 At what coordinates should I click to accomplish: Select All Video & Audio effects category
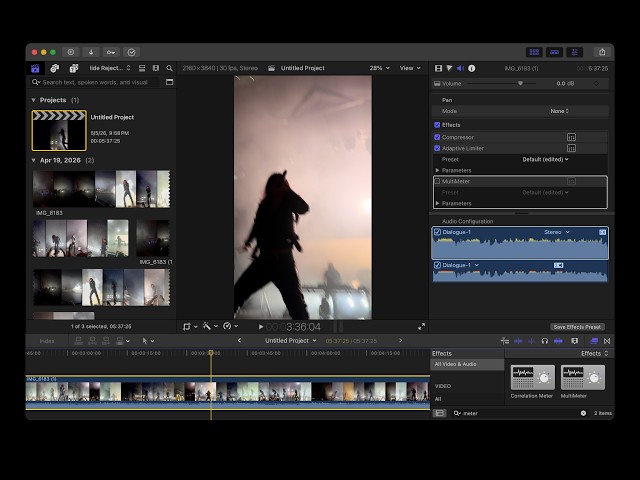point(467,364)
